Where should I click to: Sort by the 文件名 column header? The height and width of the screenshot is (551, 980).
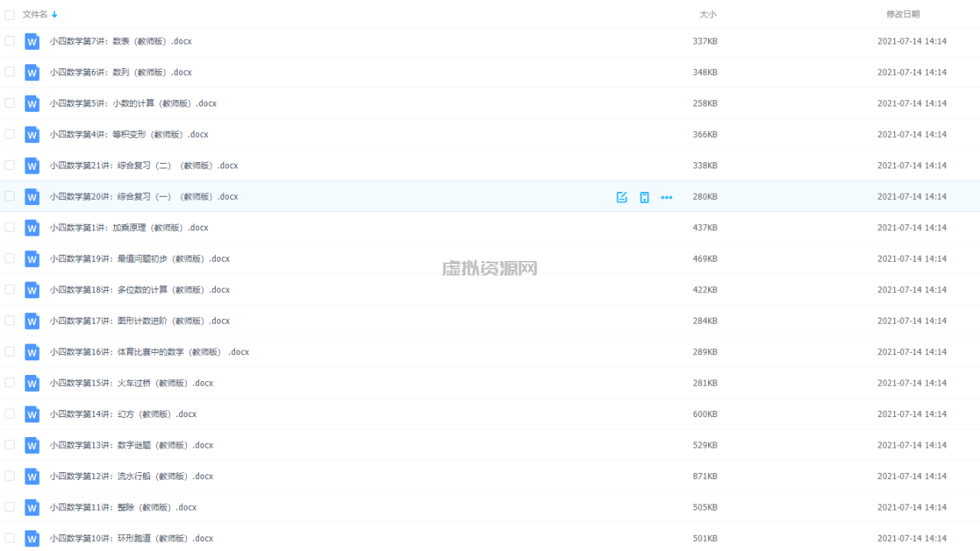coord(35,15)
